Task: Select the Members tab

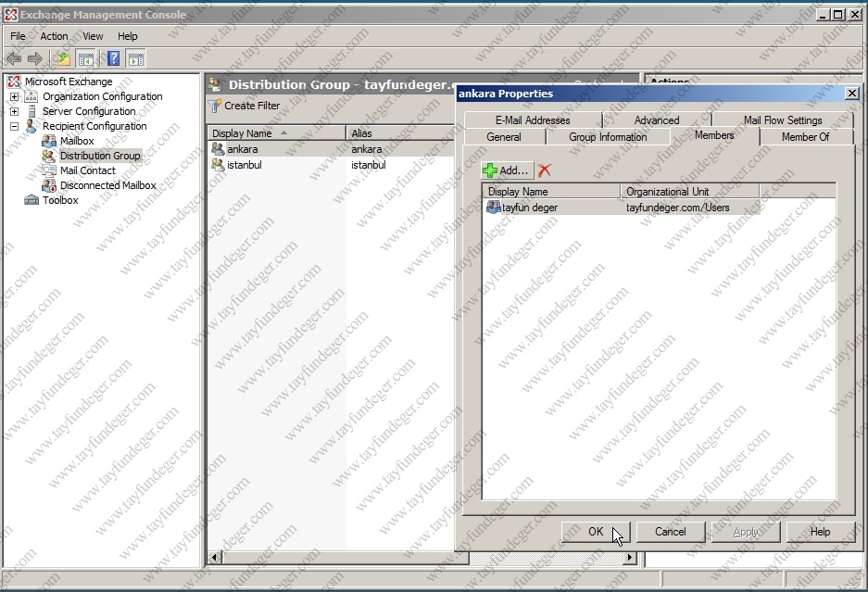Action: coord(714,135)
